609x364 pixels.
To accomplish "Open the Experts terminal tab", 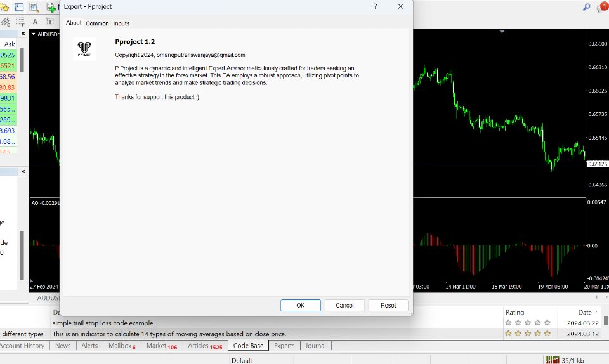I will pyautogui.click(x=284, y=346).
